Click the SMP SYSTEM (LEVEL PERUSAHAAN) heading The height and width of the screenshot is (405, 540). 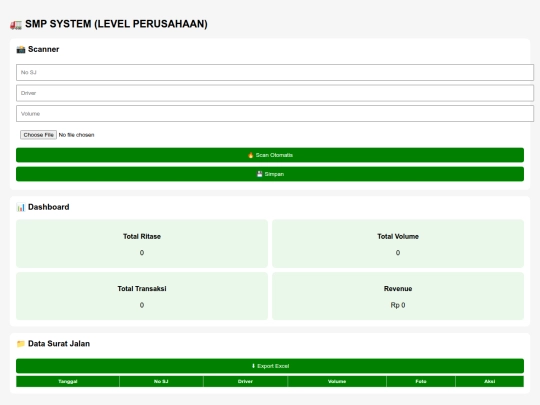click(116, 24)
